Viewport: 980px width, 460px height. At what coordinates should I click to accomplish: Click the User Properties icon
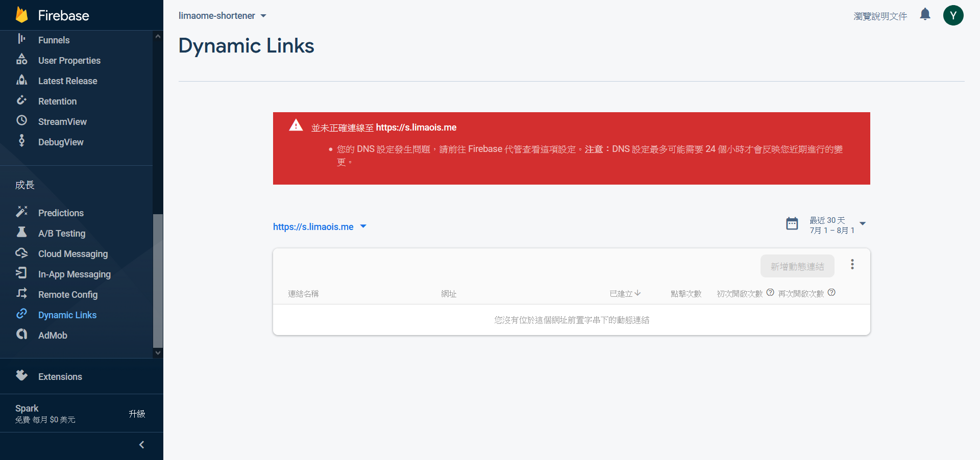(21, 59)
